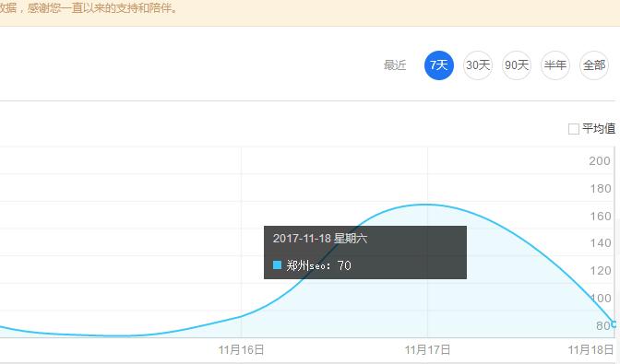The image size is (620, 364).
Task: Click the 最近 label beside range buttons
Action: pos(395,65)
